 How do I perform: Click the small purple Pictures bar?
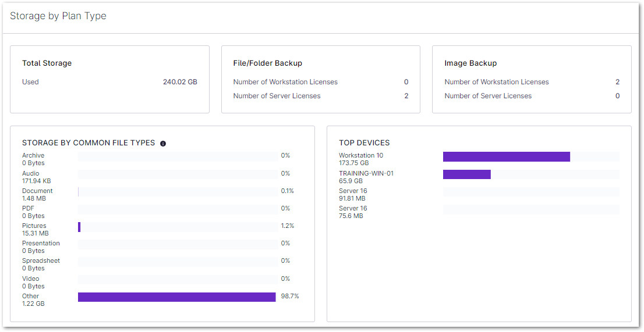(79, 227)
